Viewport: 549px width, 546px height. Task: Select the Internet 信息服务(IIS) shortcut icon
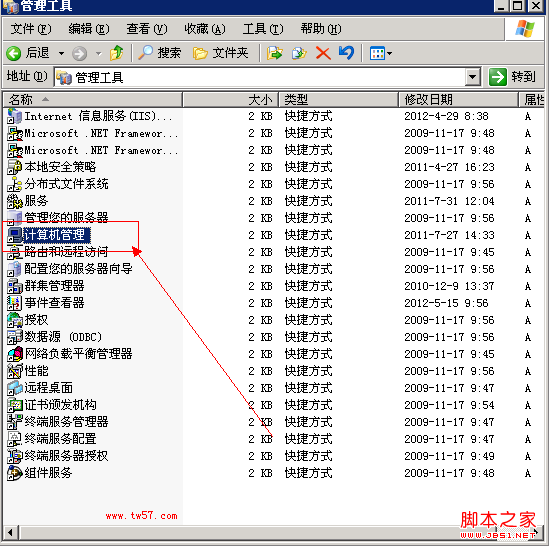click(14, 116)
